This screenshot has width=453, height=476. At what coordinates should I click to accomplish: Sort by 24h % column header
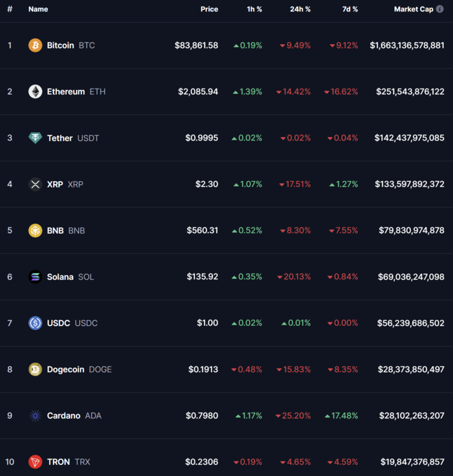coord(300,9)
